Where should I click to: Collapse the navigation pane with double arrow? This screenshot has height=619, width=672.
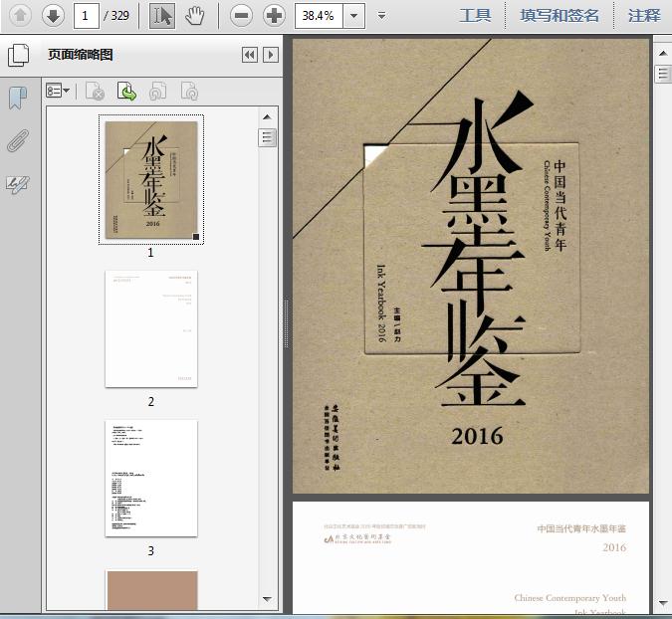click(250, 55)
